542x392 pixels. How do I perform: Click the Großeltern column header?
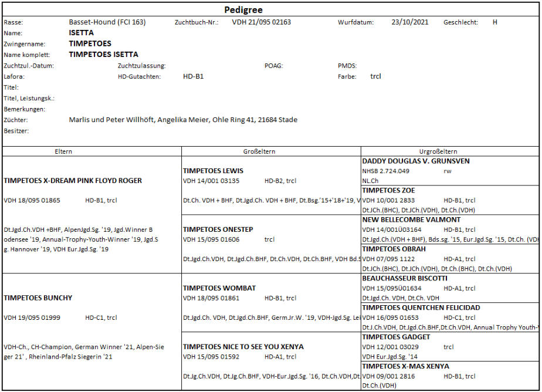pos(259,151)
